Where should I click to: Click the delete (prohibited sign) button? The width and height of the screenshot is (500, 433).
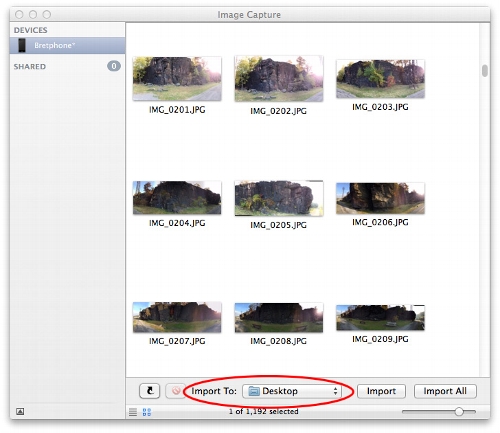[x=176, y=391]
